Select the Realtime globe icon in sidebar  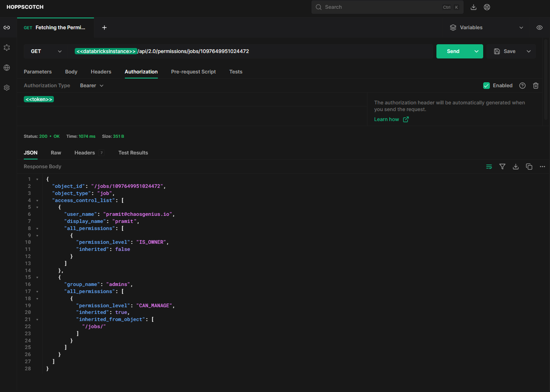7,67
